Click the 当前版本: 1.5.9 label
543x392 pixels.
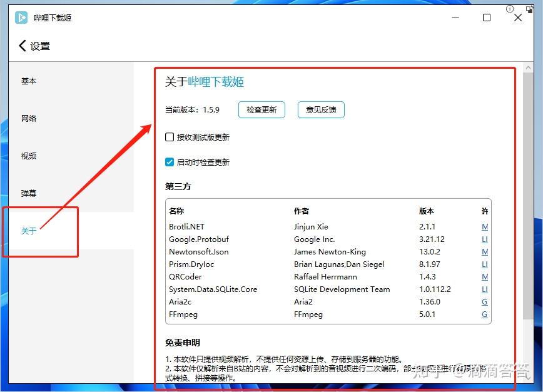192,110
